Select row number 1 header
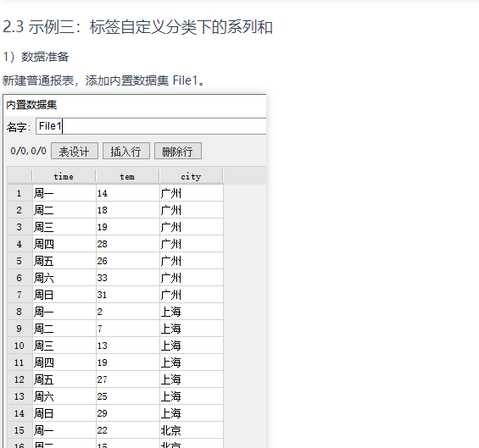This screenshot has height=448, width=479. [x=19, y=193]
